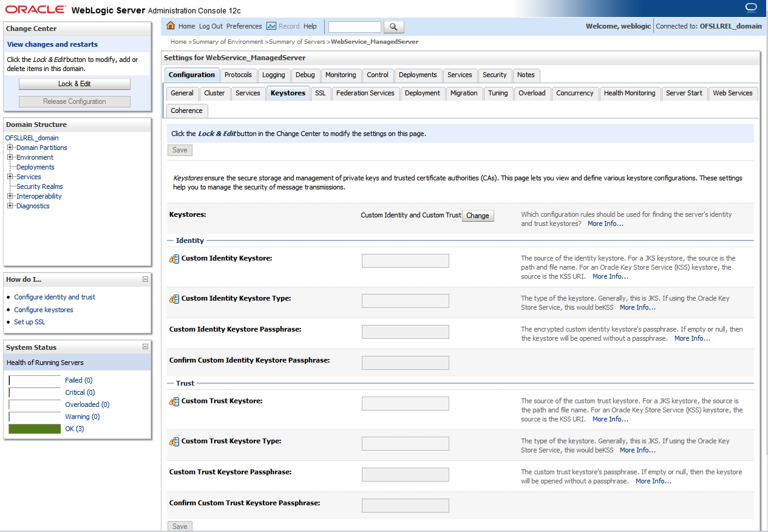Click the Overloaded health status bar

pos(35,404)
